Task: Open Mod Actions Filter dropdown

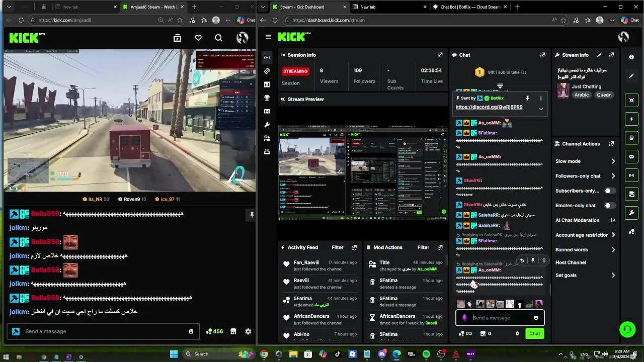Action: coord(424,247)
